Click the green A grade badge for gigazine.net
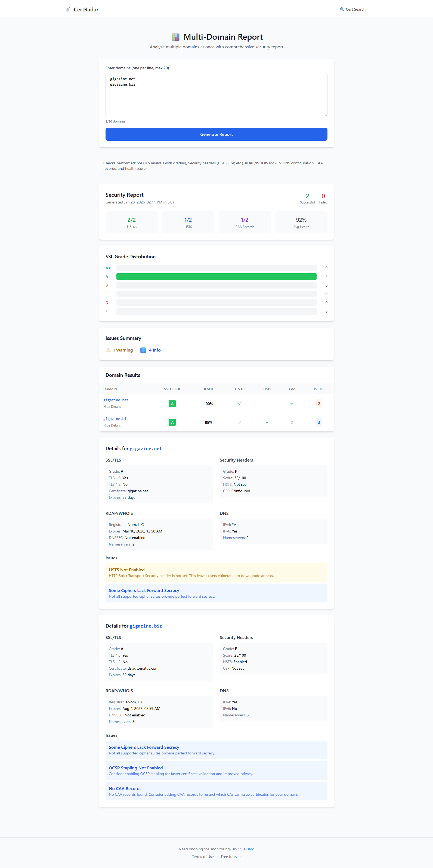The width and height of the screenshot is (433, 868). [172, 404]
